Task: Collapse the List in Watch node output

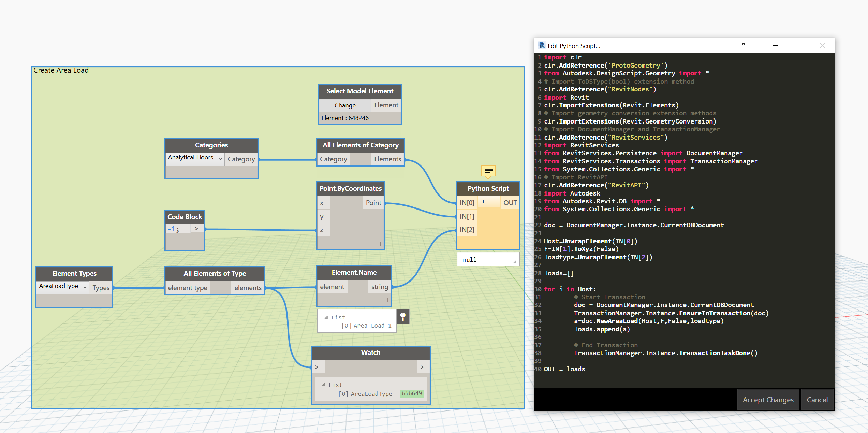Action: click(323, 385)
